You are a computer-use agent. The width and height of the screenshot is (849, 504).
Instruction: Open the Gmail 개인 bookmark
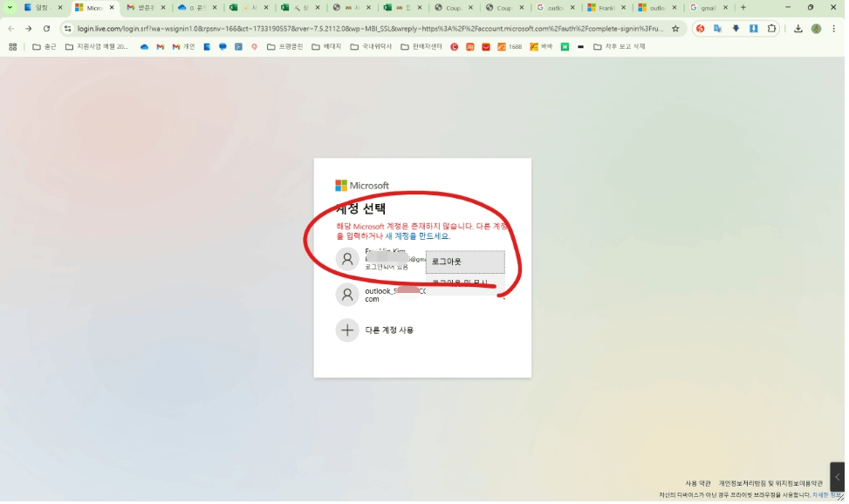click(185, 47)
